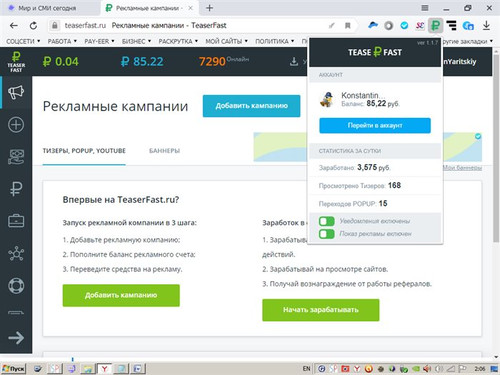Click the blue 'Добавить кампанию' button
Viewport: 500px width, 375px height.
coord(251,106)
